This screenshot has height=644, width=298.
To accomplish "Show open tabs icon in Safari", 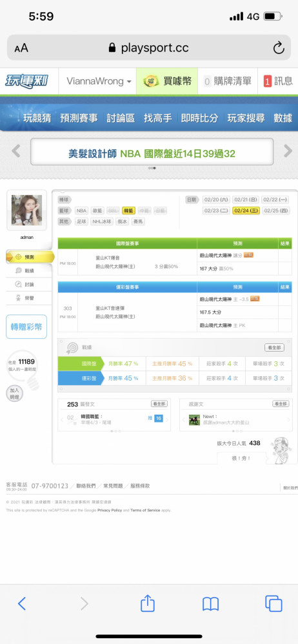I will tap(273, 603).
